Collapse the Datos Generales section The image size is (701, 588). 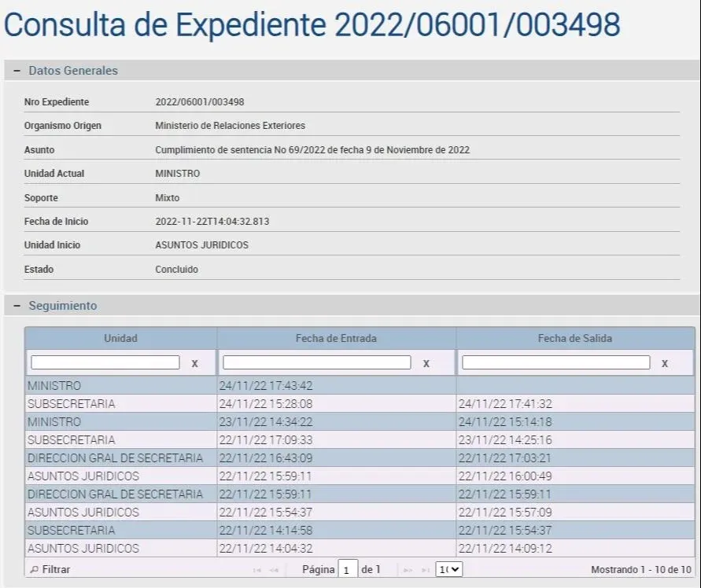[x=17, y=71]
